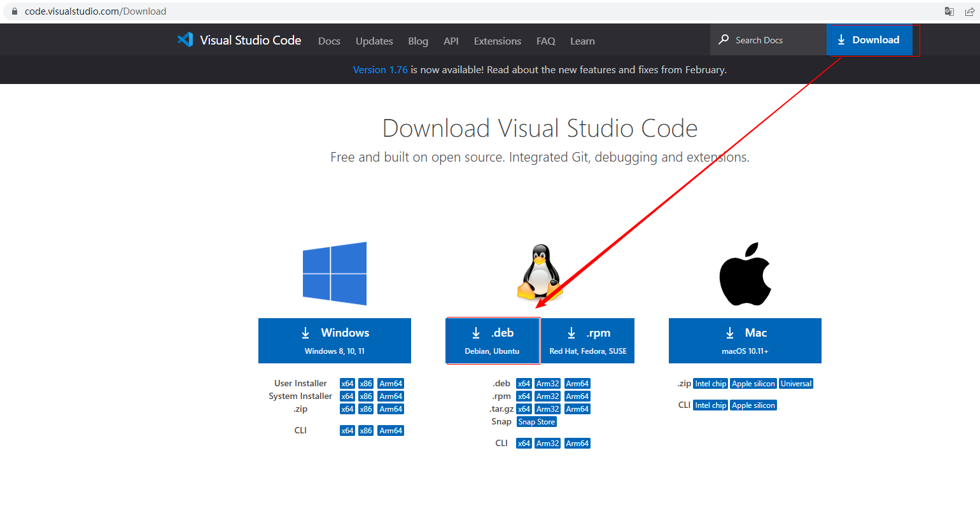
Task: Select Windows .zip Arm64 download
Action: [x=391, y=409]
